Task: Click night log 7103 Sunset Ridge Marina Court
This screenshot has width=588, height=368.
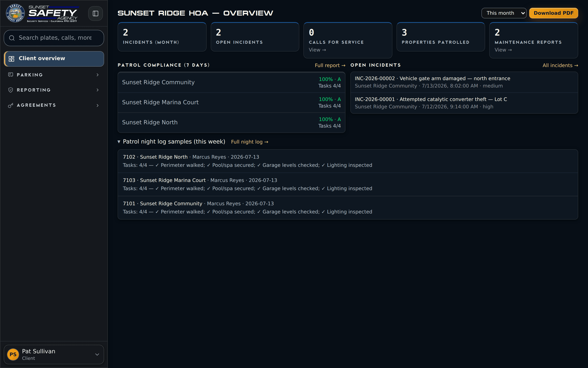Action: 348,184
